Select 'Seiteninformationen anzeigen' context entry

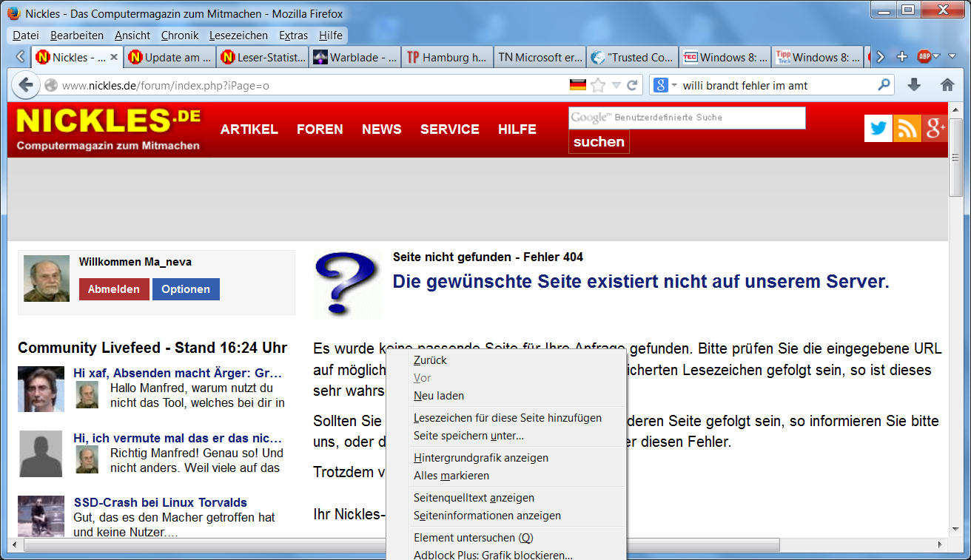pyautogui.click(x=506, y=516)
